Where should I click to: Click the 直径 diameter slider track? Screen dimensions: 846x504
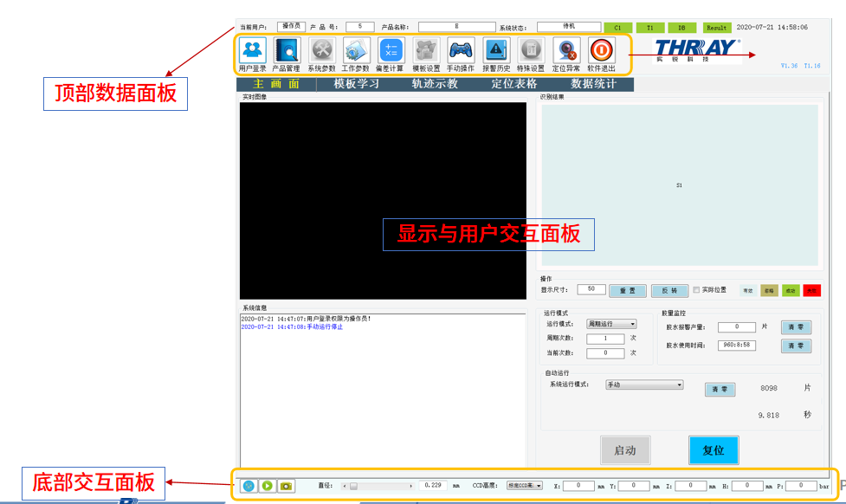(x=381, y=486)
